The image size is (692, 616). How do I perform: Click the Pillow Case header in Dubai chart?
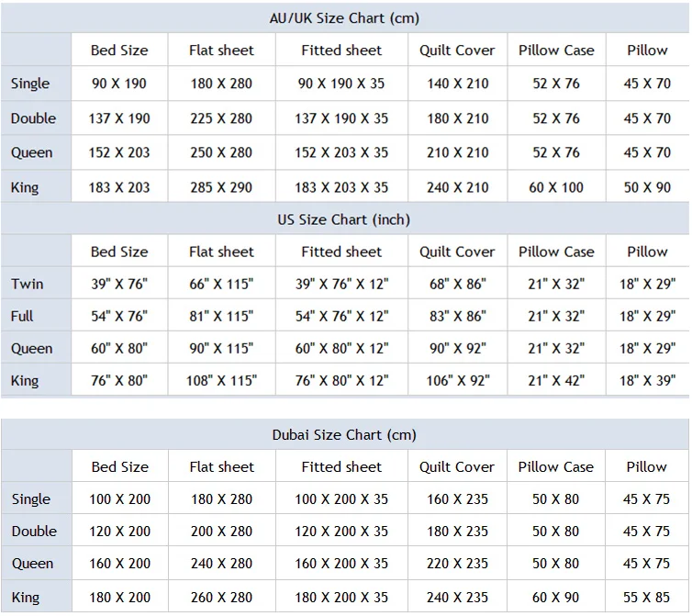[x=556, y=466]
